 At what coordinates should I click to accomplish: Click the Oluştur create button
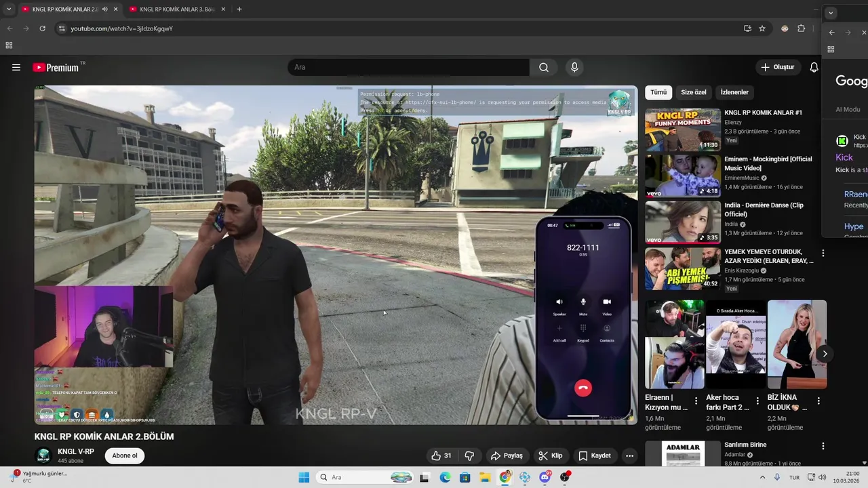[x=777, y=67]
